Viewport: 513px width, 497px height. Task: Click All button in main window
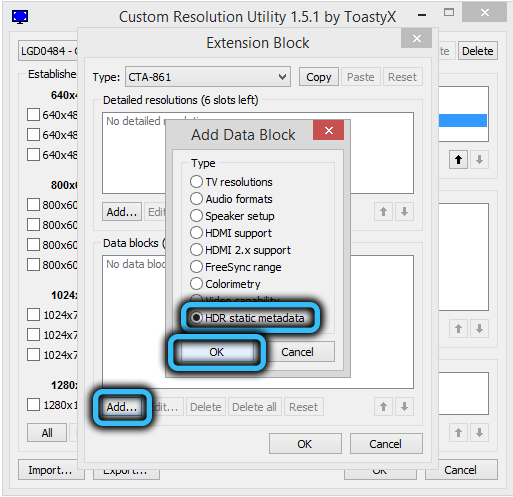pos(47,433)
